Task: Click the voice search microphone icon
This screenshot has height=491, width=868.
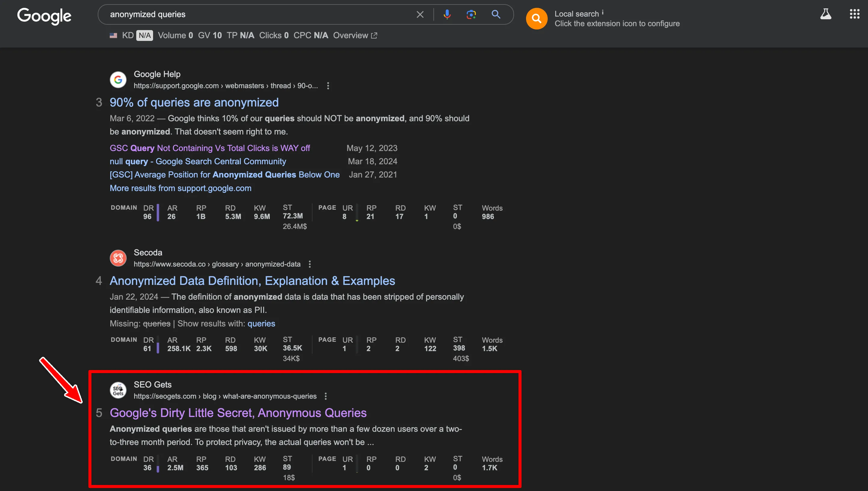Action: (447, 14)
